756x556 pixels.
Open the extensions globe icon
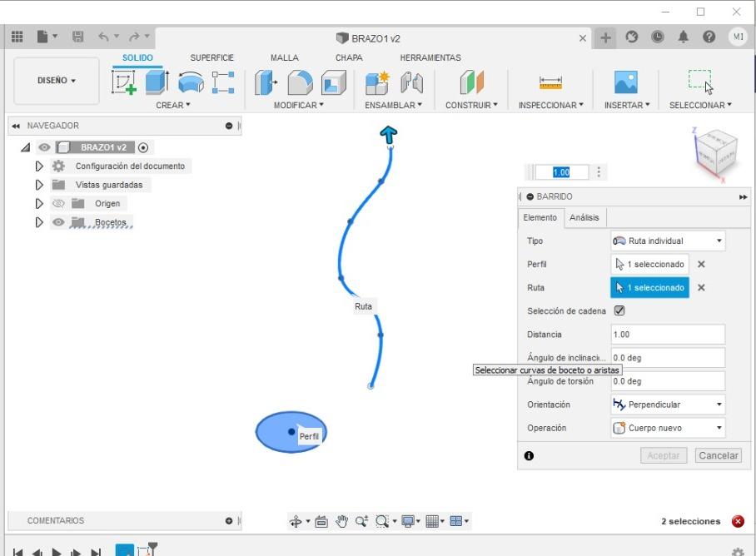[632, 37]
